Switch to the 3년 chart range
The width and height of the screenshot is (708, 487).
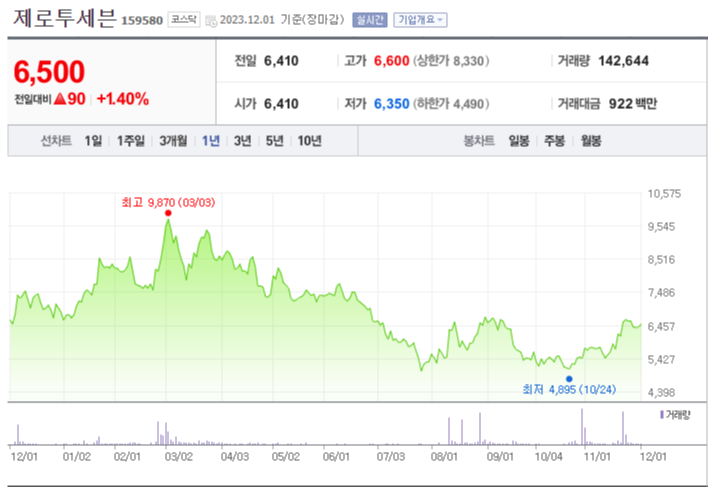pos(242,141)
